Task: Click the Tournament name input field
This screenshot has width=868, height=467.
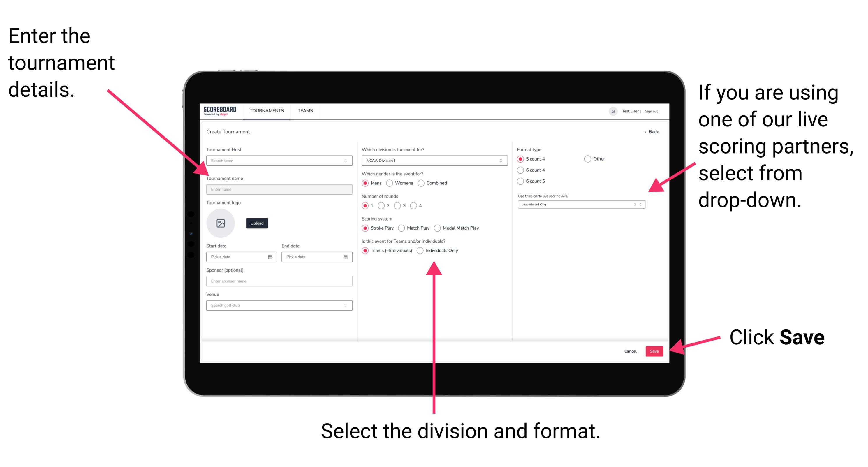Action: coord(279,189)
